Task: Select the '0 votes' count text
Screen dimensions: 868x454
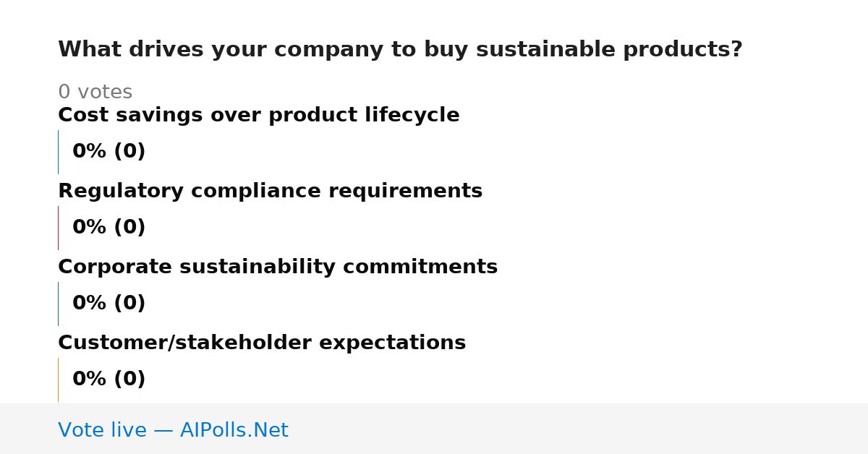Action: 95,93
